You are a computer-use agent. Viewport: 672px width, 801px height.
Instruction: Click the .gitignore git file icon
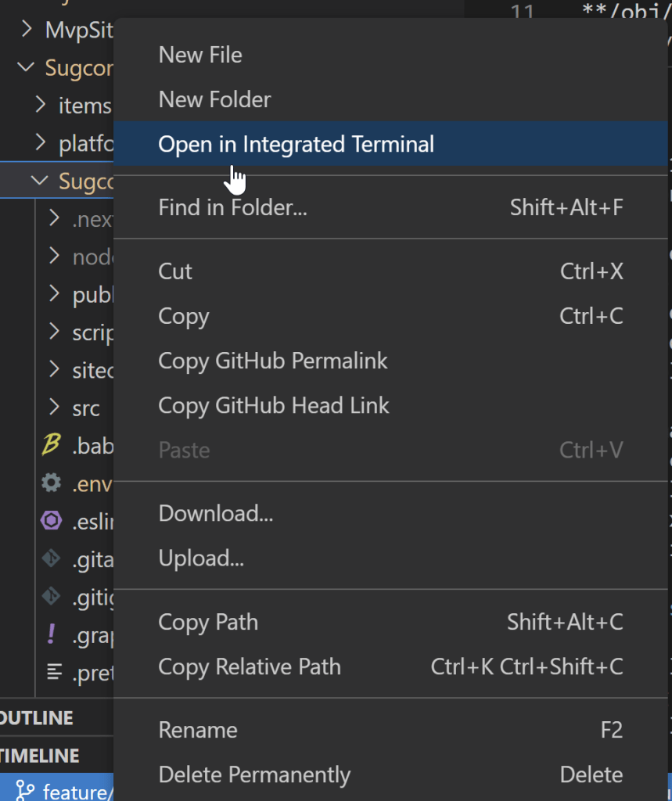52,597
